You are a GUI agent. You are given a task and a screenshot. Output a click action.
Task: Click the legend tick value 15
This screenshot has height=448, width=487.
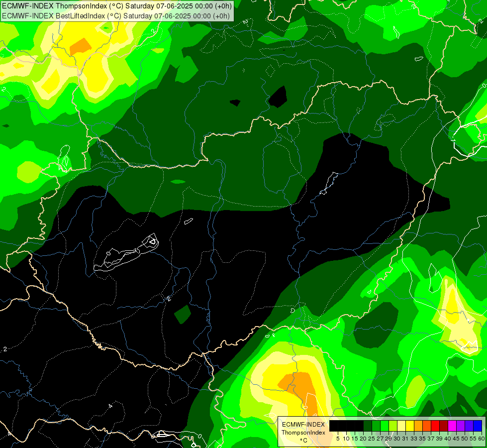tap(355, 439)
